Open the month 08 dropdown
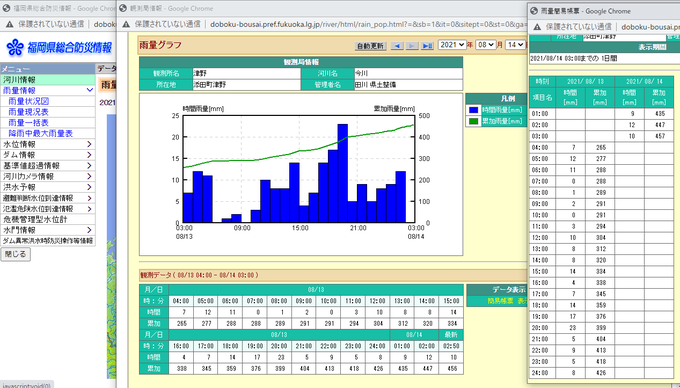Viewport: 680px width, 388px height. coord(485,45)
